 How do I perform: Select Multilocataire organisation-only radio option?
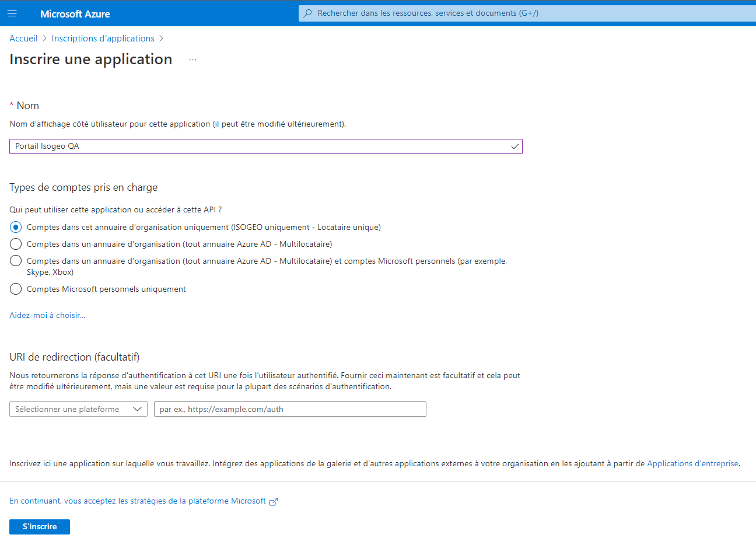pos(16,244)
